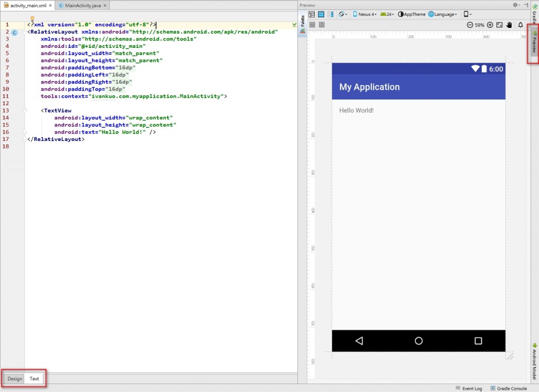Viewport: 539px width, 392px height.
Task: Click line number 18 in gutter
Action: pos(6,146)
